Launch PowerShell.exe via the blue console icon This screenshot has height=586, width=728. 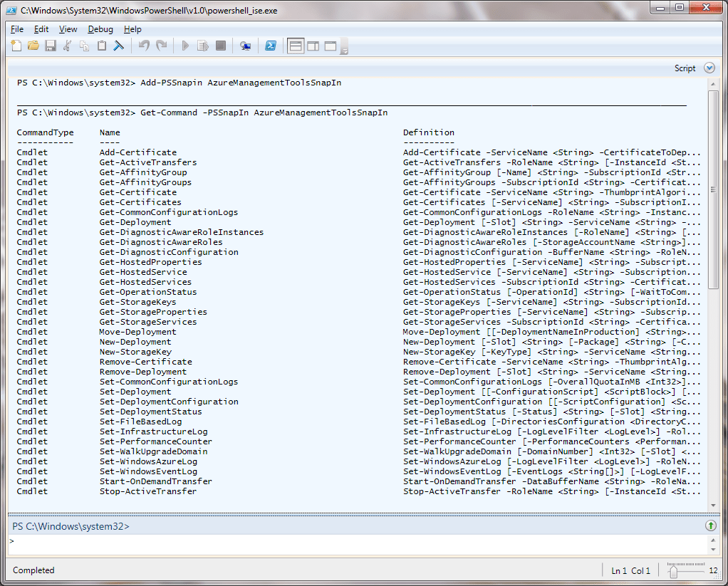(x=271, y=46)
